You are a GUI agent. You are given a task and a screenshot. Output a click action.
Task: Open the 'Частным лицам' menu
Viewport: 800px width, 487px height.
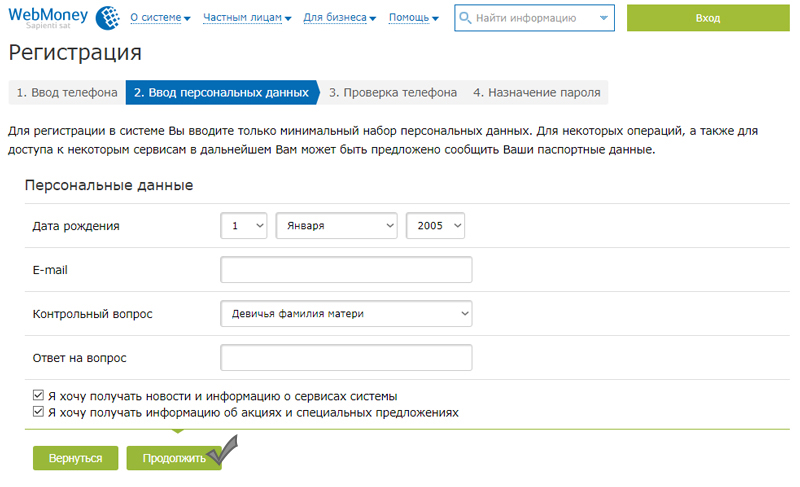coord(247,18)
